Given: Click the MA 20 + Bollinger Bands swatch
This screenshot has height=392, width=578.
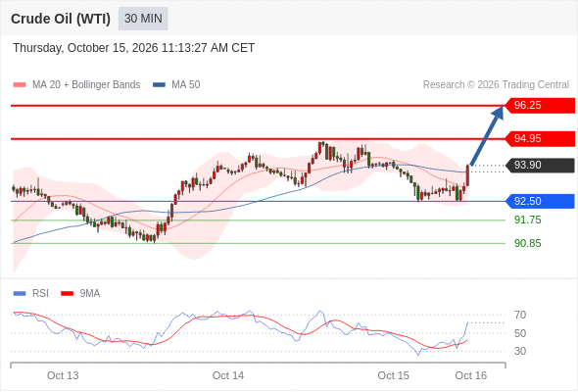Looking at the screenshot, I should pyautogui.click(x=20, y=85).
